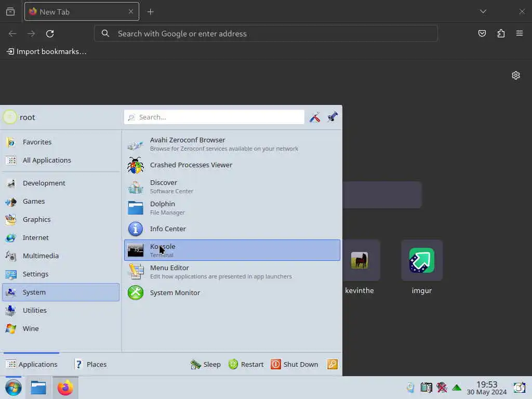Go back in Firefox
Image resolution: width=532 pixels, height=399 pixels.
click(12, 34)
